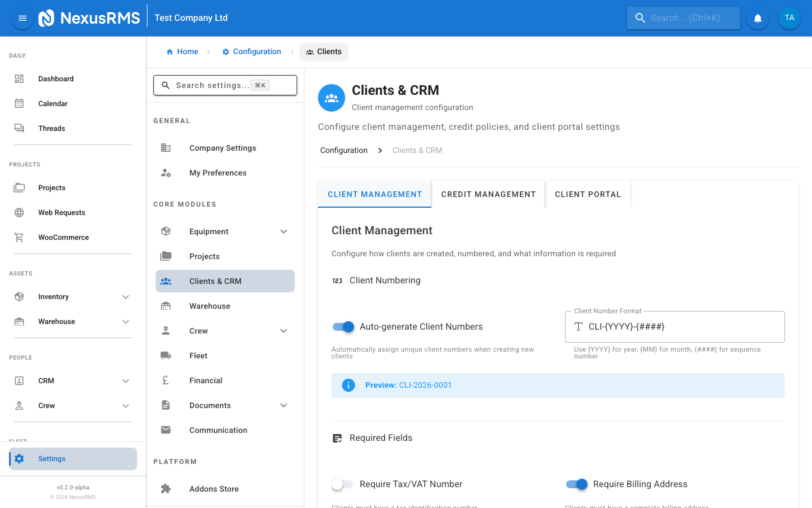Select the Fleet module icon
The height and width of the screenshot is (508, 812).
[x=166, y=355]
